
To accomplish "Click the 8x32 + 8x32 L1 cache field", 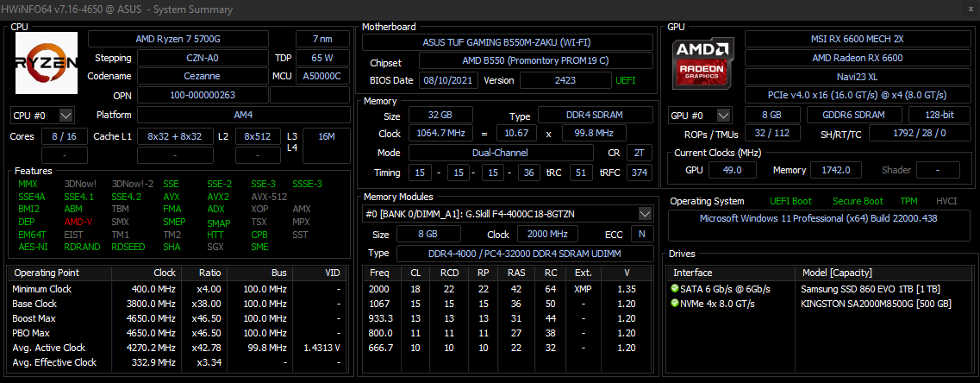I will coord(174,136).
